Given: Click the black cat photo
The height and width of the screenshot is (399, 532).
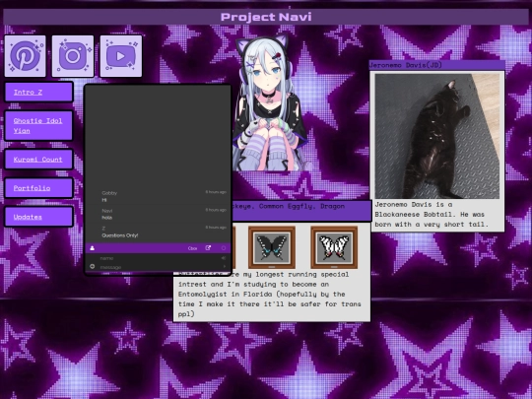Looking at the screenshot, I should pos(437,136).
